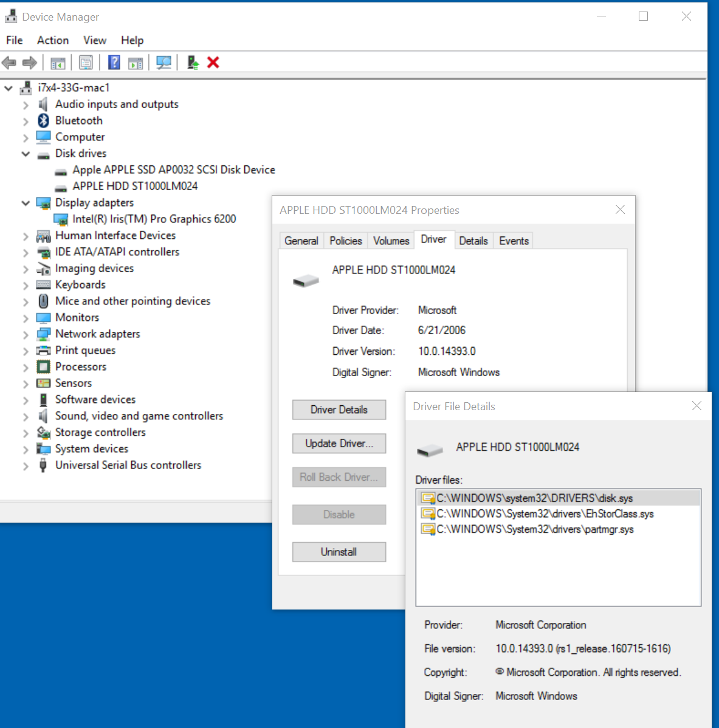
Task: Switch to the Details tab
Action: pos(473,241)
